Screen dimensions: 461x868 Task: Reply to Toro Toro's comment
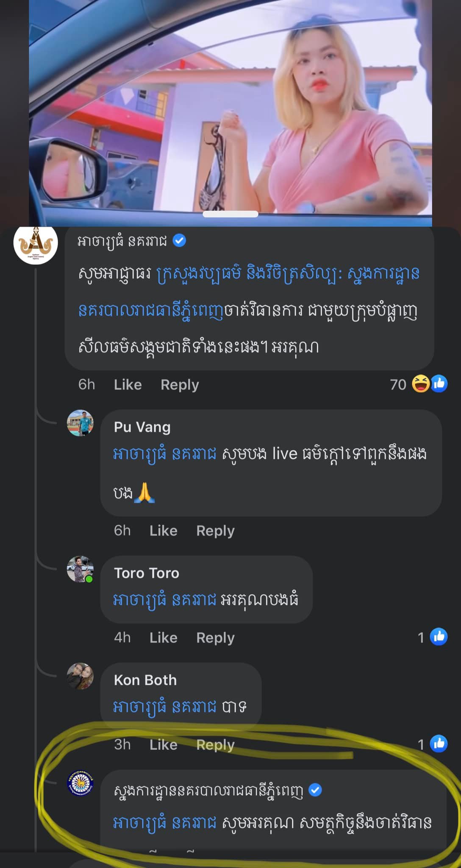[215, 637]
